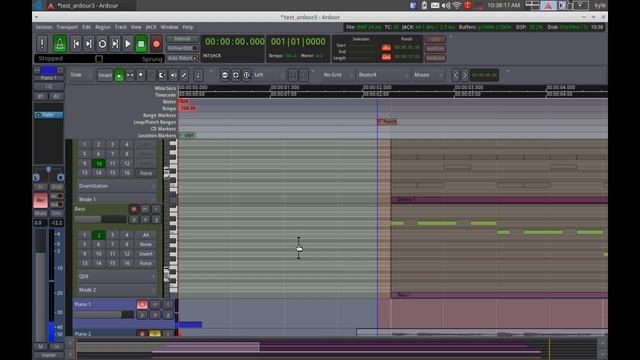Zoom to whole session icon
The image size is (640, 360).
[x=247, y=75]
